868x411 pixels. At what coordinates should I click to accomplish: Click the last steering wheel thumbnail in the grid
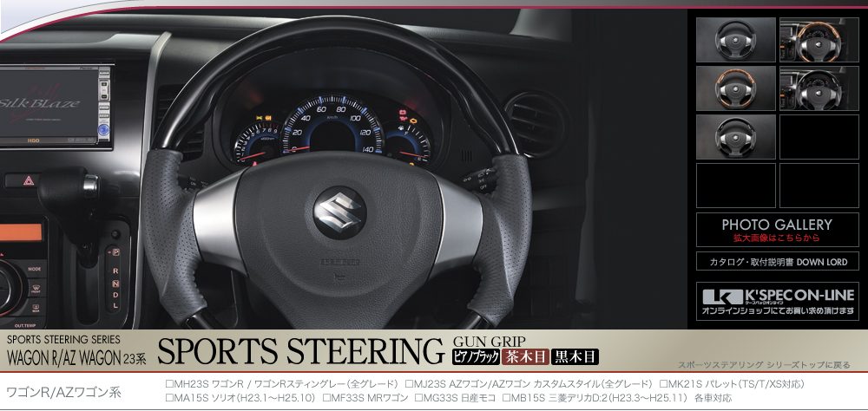click(735, 137)
